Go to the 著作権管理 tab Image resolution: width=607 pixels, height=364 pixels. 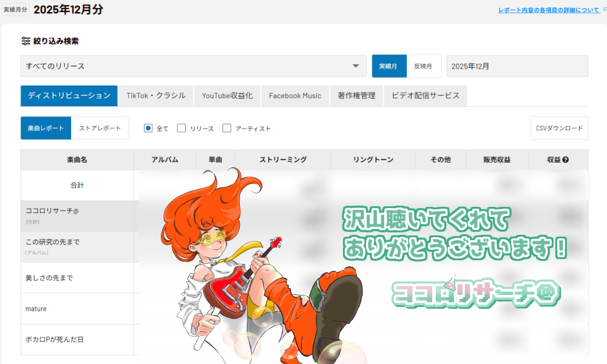coord(356,96)
